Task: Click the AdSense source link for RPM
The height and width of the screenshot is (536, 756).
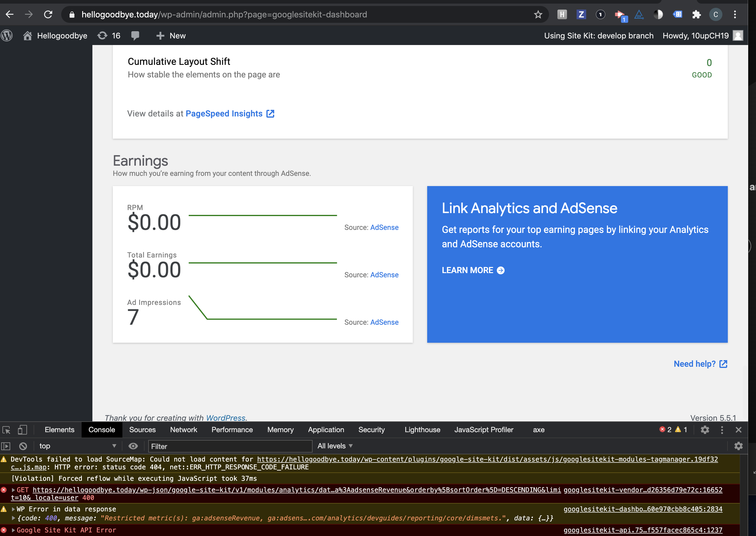Action: tap(384, 227)
